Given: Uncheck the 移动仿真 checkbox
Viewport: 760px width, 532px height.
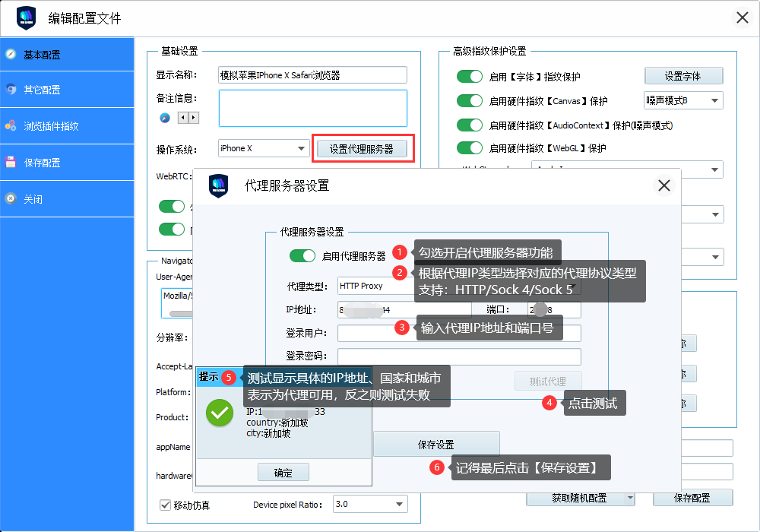Looking at the screenshot, I should 165,505.
